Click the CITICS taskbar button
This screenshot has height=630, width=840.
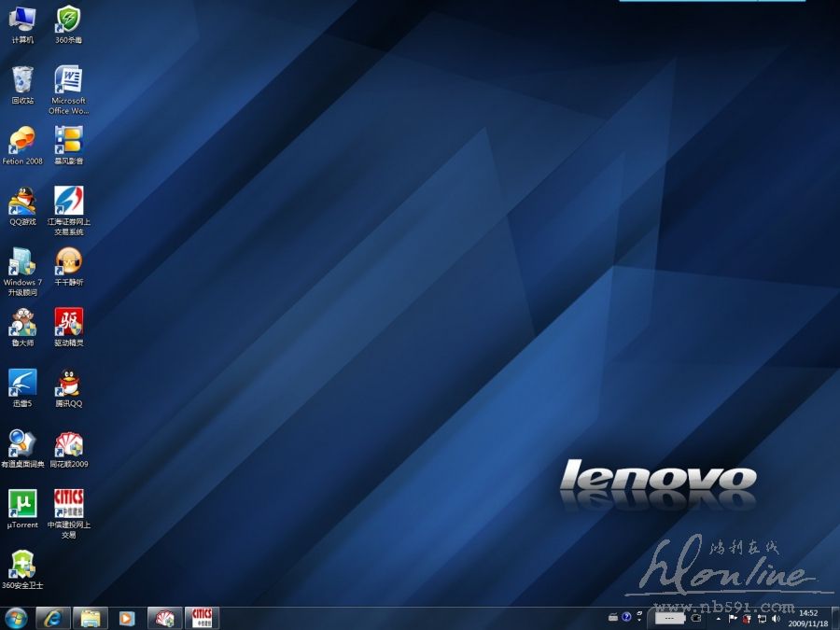(x=202, y=618)
